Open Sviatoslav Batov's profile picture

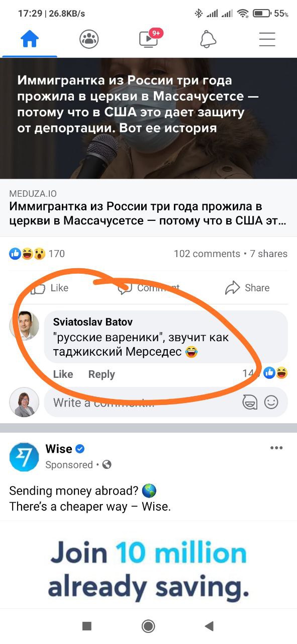24,326
